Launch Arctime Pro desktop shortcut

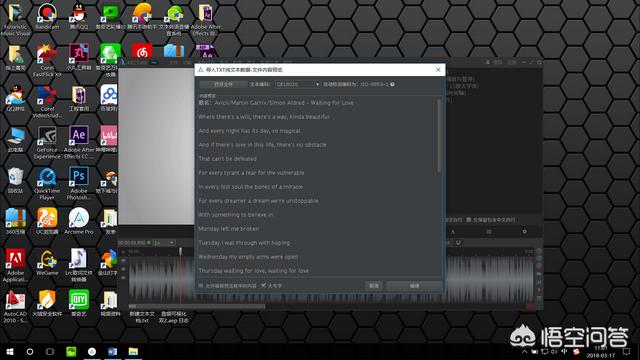point(78,221)
